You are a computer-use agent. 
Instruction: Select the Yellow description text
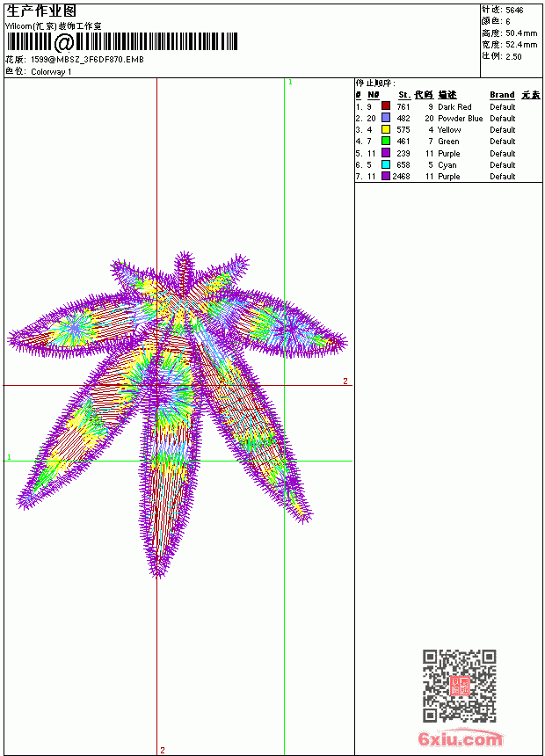click(449, 130)
